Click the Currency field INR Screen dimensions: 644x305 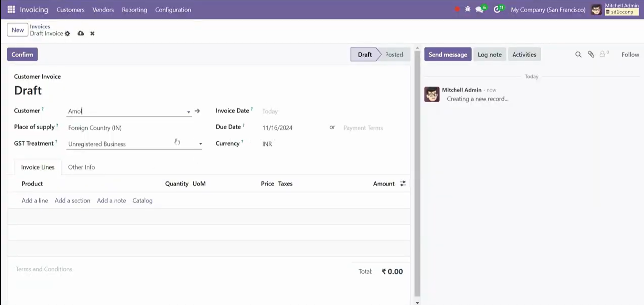pyautogui.click(x=267, y=144)
